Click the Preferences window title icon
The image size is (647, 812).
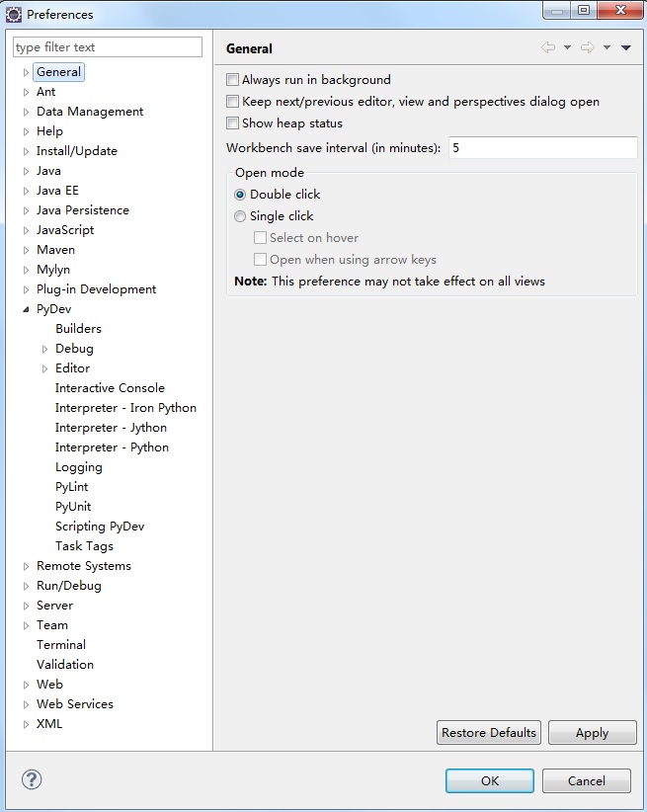(14, 15)
